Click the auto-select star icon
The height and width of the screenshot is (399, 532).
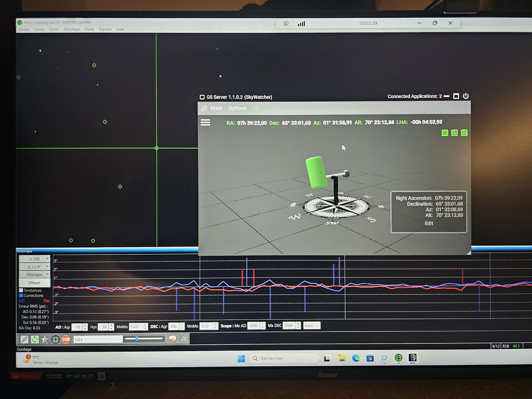[x=45, y=340]
